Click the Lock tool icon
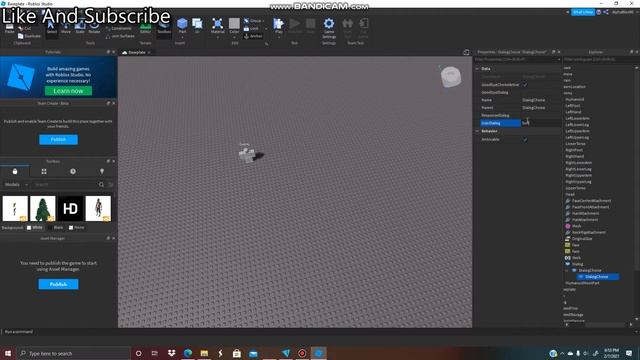The width and height of the screenshot is (640, 360). click(247, 29)
